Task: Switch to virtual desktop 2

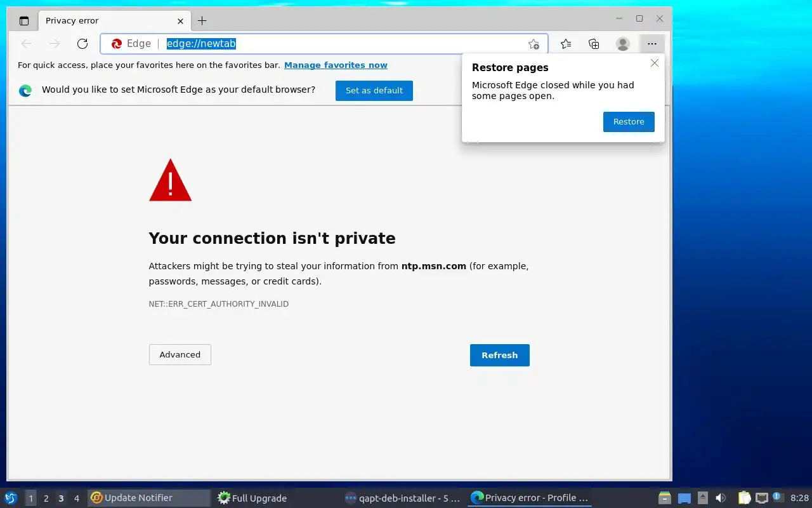Action: pyautogui.click(x=46, y=498)
